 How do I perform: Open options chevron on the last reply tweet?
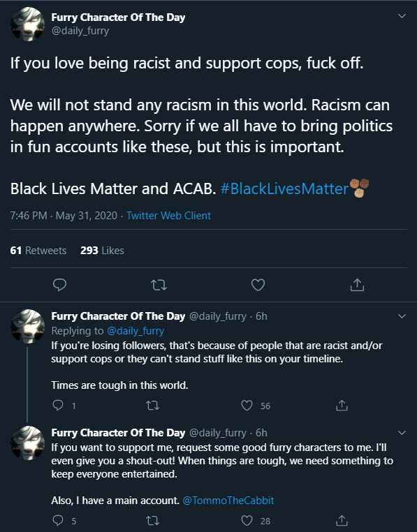(x=402, y=433)
